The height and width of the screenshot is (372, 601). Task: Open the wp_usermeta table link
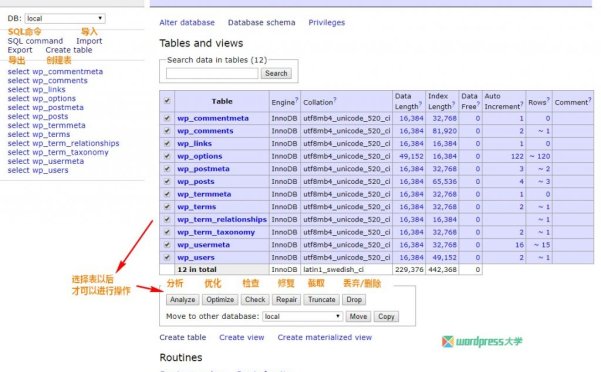point(203,245)
